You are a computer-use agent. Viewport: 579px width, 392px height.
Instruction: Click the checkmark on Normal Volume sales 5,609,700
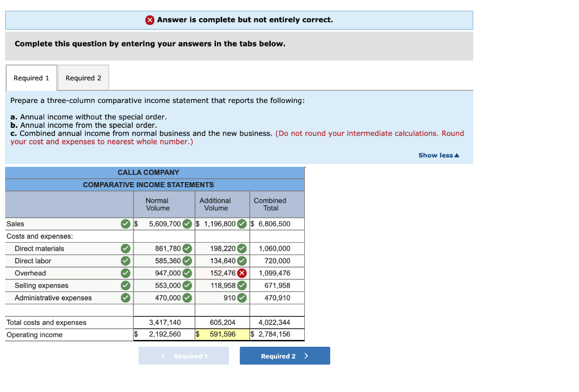click(187, 223)
